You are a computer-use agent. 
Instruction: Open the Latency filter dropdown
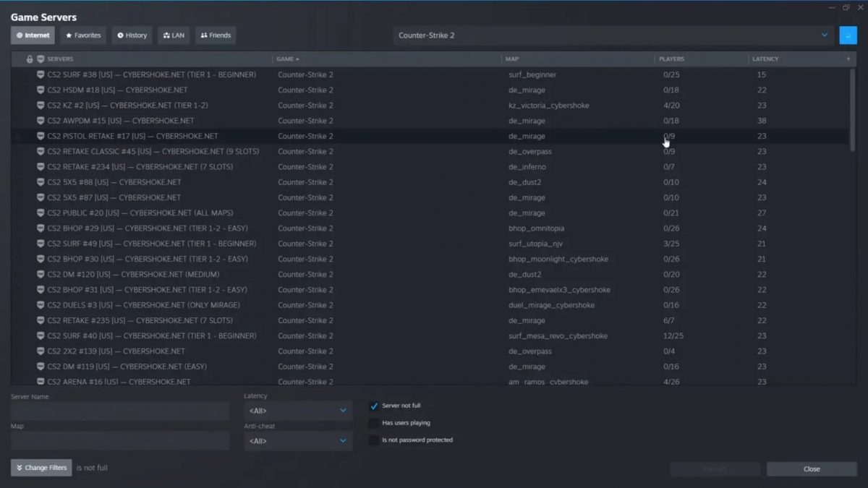pos(298,410)
